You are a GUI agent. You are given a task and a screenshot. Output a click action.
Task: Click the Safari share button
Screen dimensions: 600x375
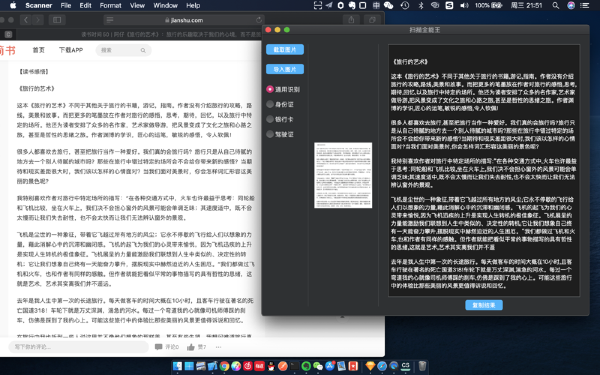[351, 20]
